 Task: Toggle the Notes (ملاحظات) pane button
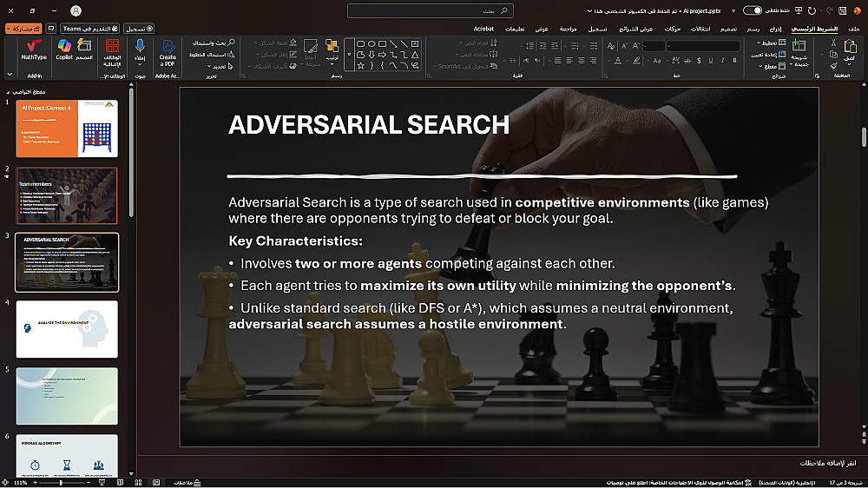pyautogui.click(x=187, y=483)
